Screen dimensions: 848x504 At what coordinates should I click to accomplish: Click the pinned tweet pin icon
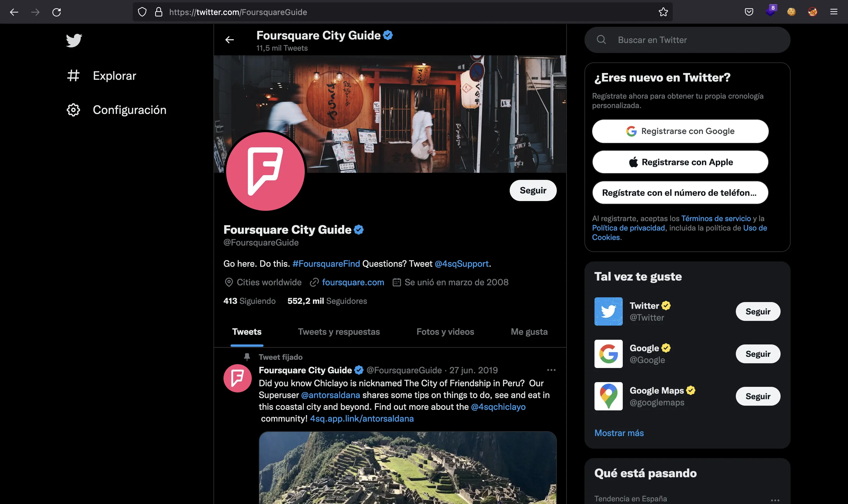tap(247, 357)
